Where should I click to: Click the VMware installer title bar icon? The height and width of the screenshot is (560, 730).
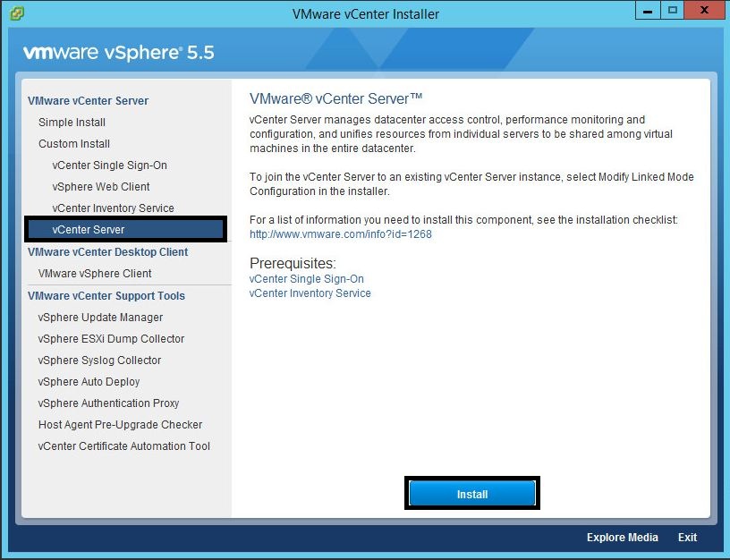point(17,13)
